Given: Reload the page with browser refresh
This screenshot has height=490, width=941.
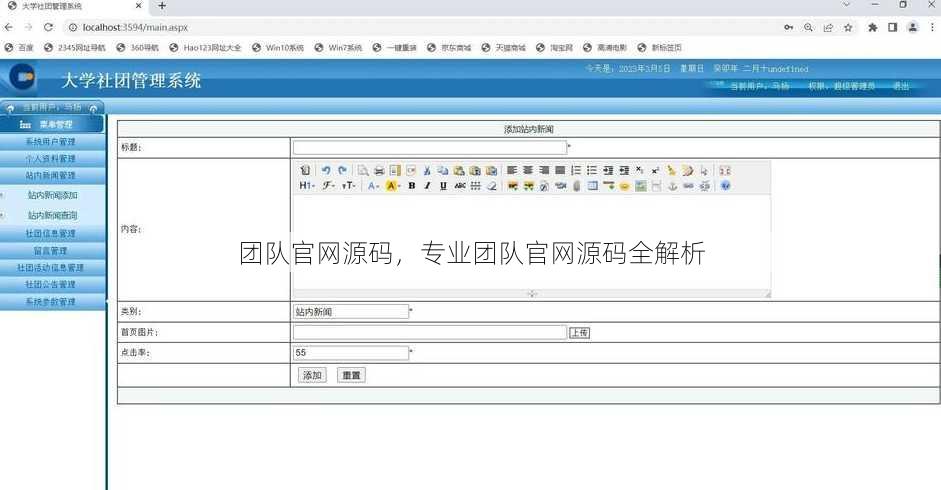Looking at the screenshot, I should pos(49,27).
